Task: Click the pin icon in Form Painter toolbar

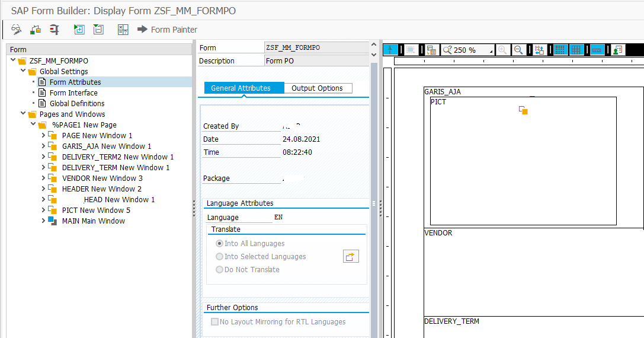Action: pos(390,50)
